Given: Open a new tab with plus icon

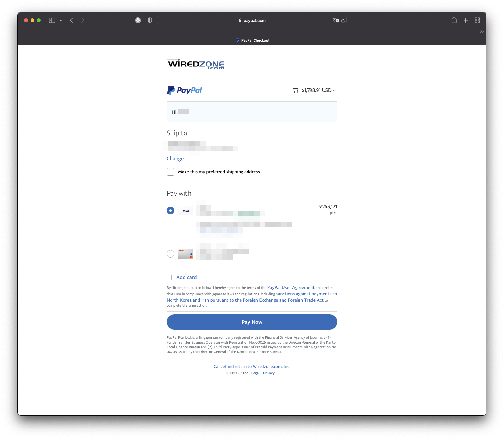Looking at the screenshot, I should (465, 20).
